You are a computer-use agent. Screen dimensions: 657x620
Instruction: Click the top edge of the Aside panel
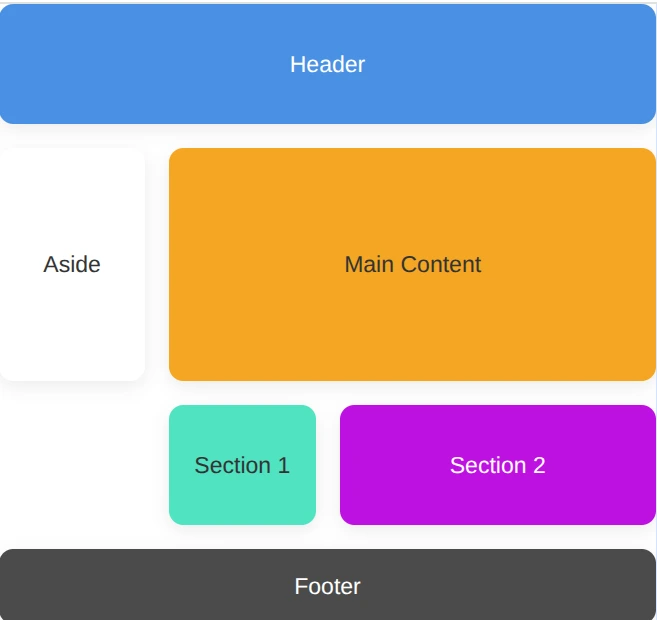[x=72, y=151]
